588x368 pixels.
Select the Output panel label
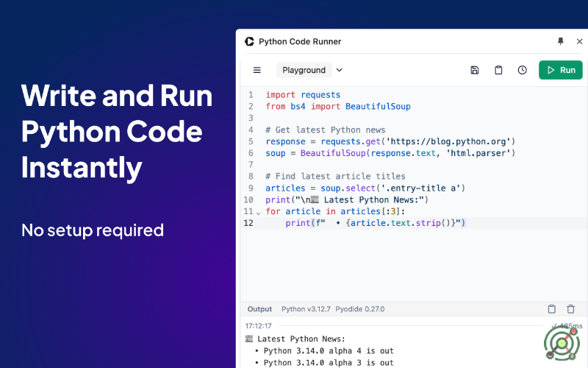click(x=259, y=309)
